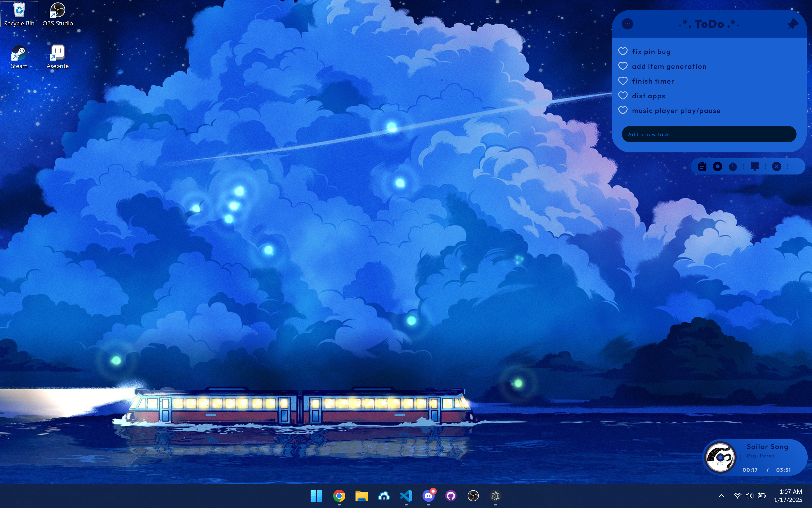This screenshot has width=812, height=508.
Task: Open the volume speaker tray icon
Action: (x=749, y=496)
